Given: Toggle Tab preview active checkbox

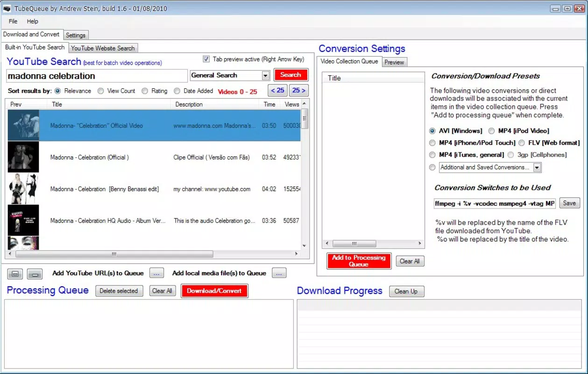Looking at the screenshot, I should 206,59.
